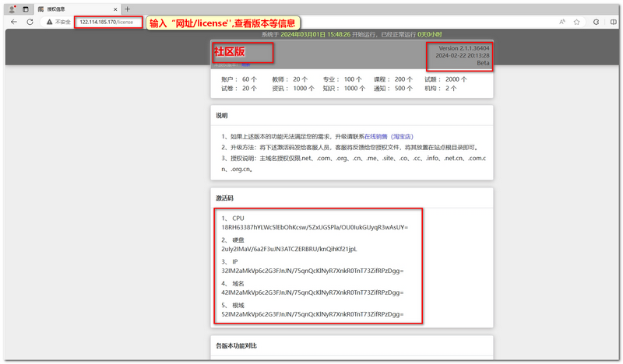This screenshot has height=364, width=623.
Task: Open the 淘宝店 link
Action: (x=404, y=135)
